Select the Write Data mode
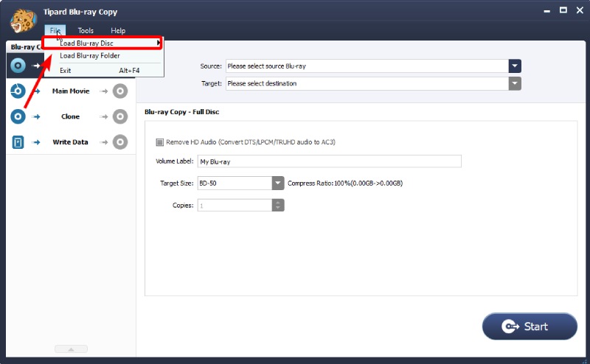Image resolution: width=590 pixels, height=364 pixels. pos(70,142)
